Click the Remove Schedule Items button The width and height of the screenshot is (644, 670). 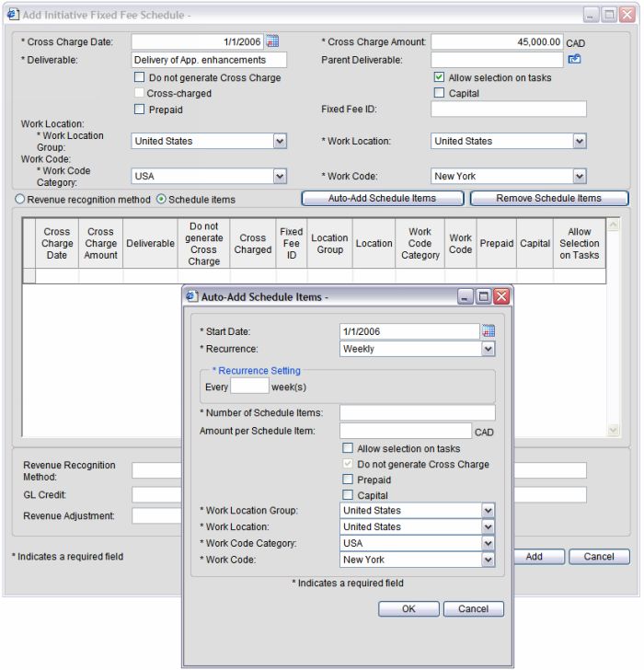[x=548, y=199]
